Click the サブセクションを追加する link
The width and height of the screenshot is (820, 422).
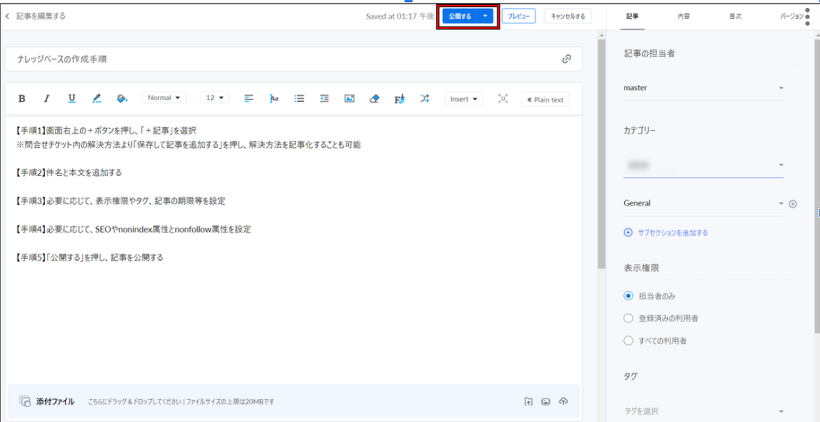click(672, 232)
